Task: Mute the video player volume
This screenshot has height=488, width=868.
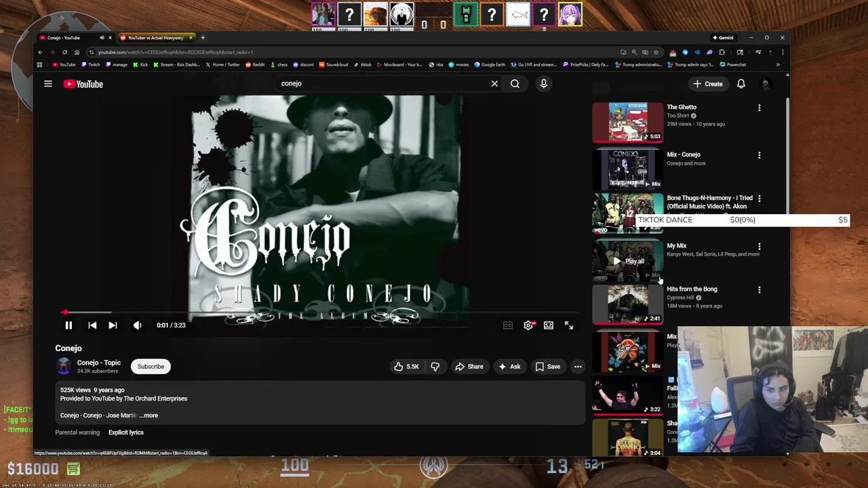Action: click(x=138, y=325)
